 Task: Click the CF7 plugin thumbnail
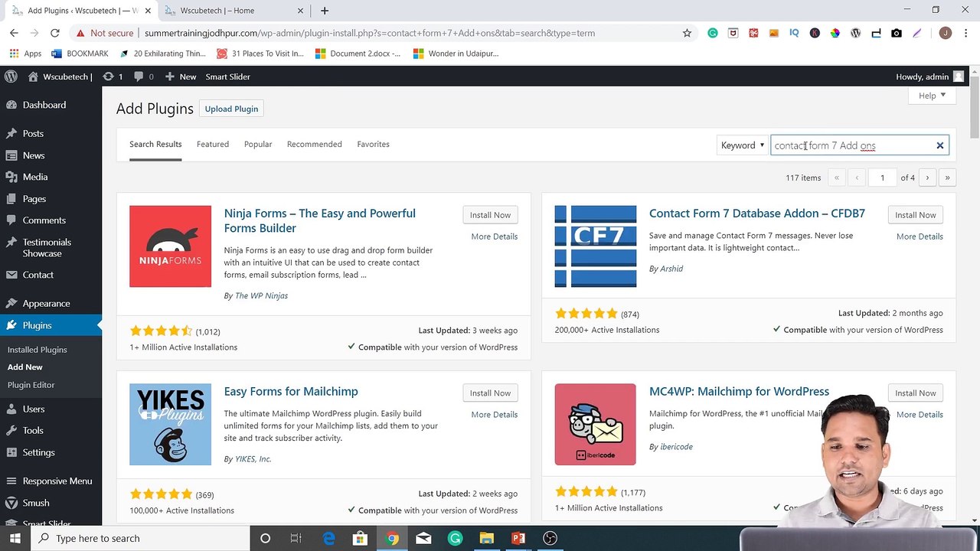[x=596, y=246]
